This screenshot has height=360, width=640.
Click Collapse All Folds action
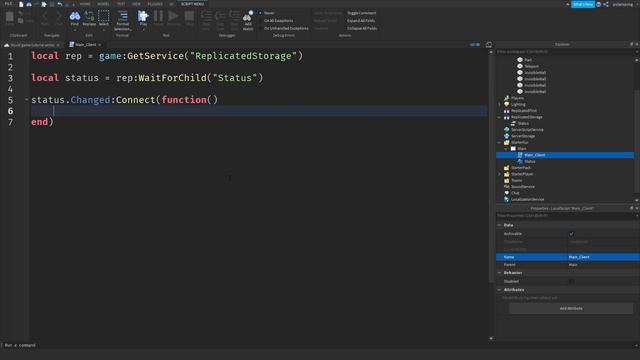362,29
